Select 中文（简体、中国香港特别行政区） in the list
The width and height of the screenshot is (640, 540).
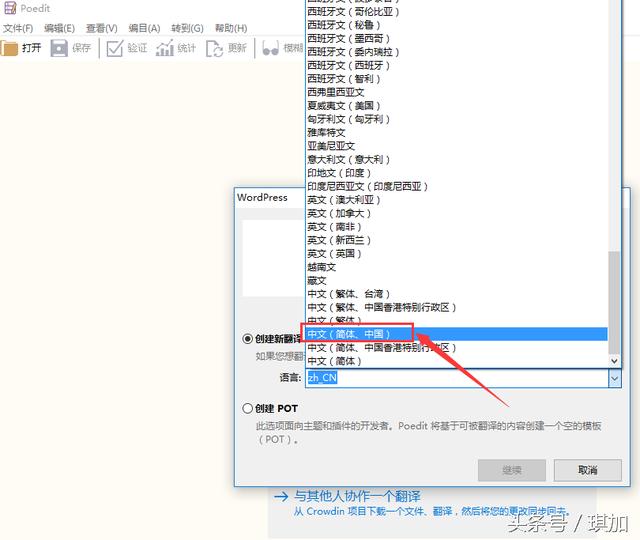457,347
